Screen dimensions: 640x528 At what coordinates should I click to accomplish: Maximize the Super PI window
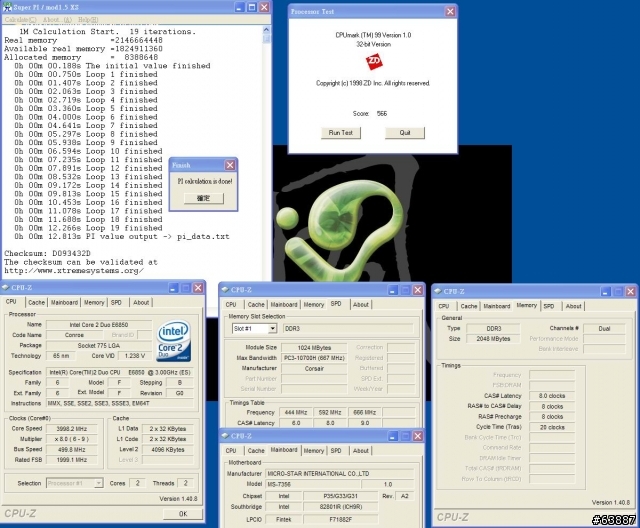[x=252, y=7]
